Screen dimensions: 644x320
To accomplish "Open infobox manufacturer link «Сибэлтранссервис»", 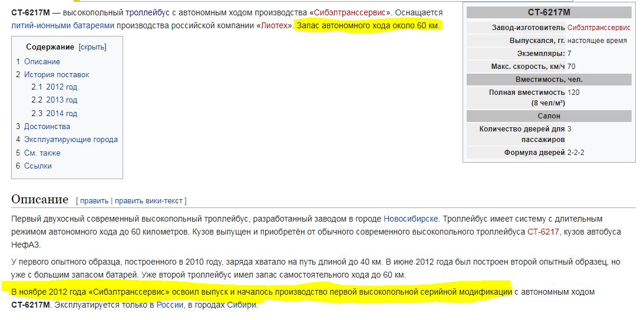I will click(599, 28).
